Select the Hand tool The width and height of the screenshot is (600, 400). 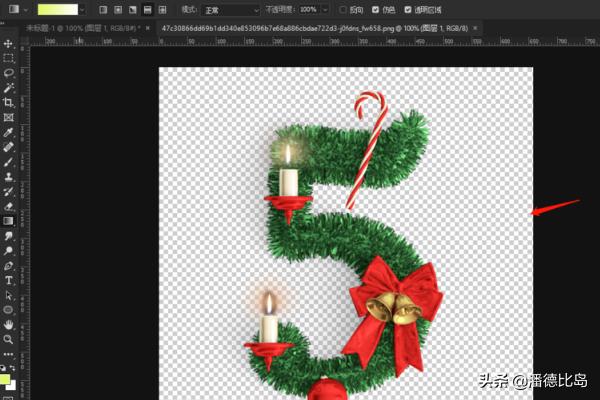[x=9, y=324]
